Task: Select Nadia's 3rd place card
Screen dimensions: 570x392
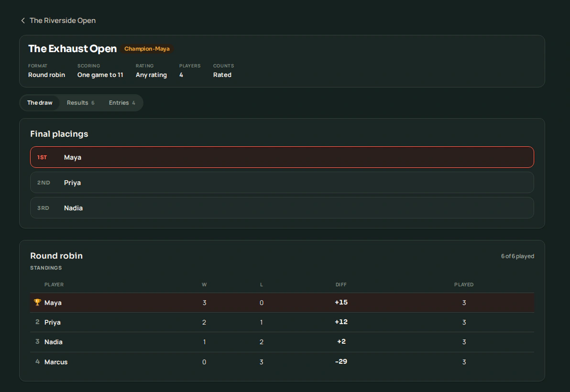Action: (282, 208)
